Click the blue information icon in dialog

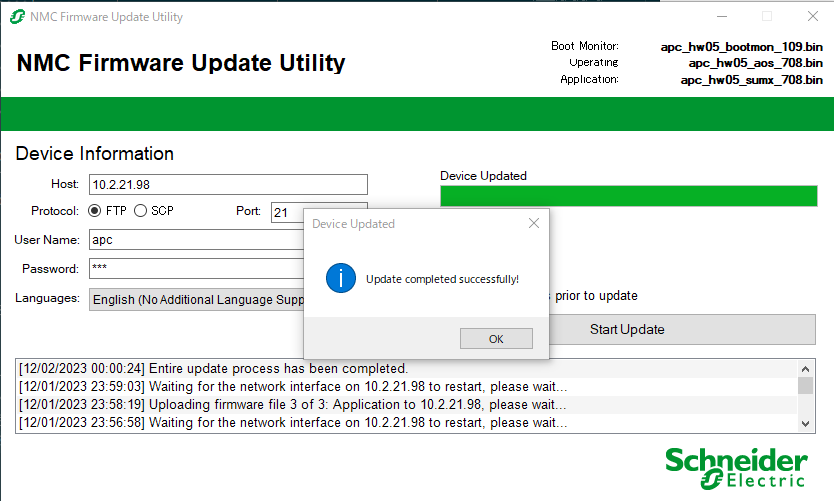click(x=341, y=278)
